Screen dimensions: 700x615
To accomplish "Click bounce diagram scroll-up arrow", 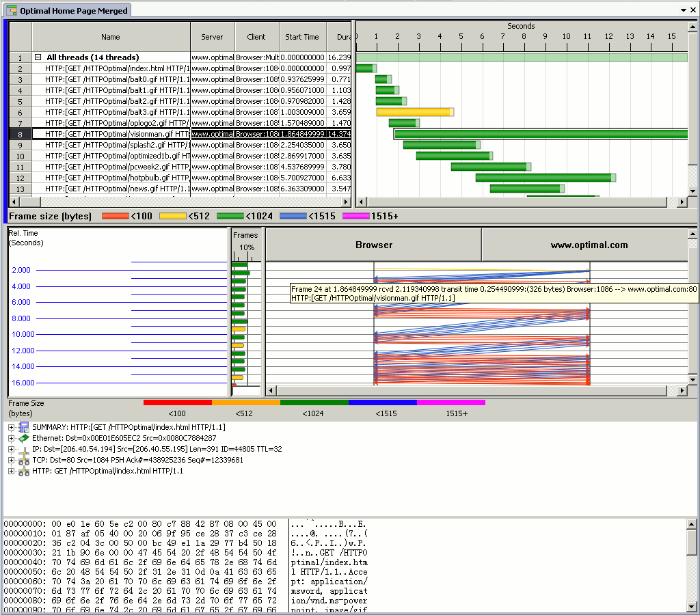I will [x=692, y=234].
